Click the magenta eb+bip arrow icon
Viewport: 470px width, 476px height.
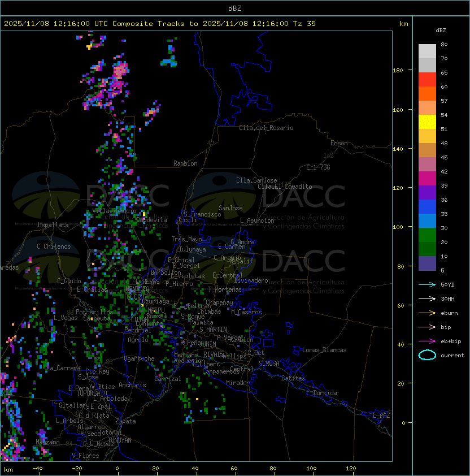pos(427,341)
